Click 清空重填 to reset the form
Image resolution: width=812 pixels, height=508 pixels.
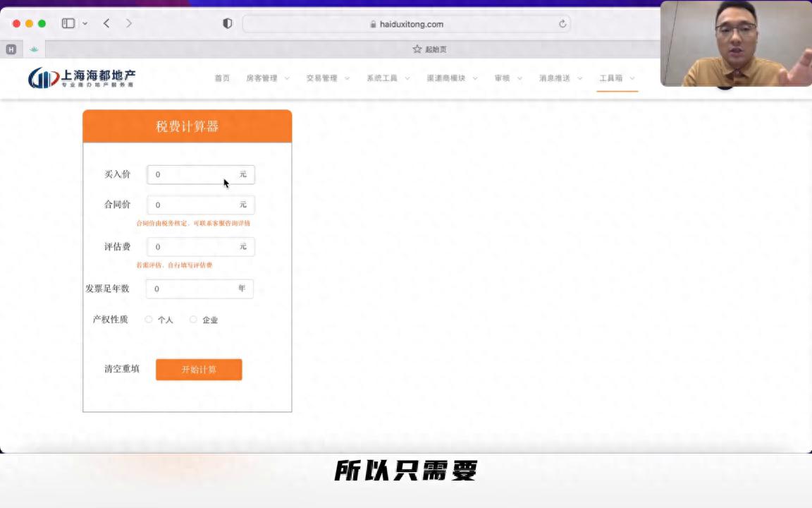tap(122, 369)
